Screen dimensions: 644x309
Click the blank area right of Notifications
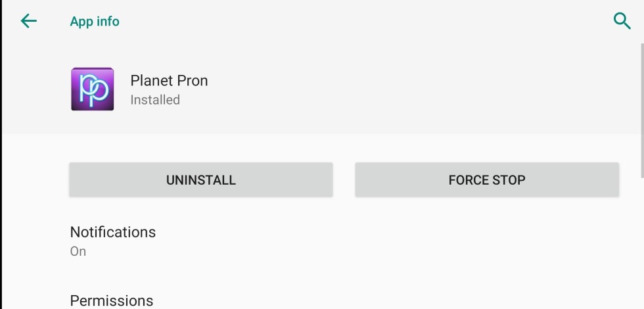click(394, 241)
